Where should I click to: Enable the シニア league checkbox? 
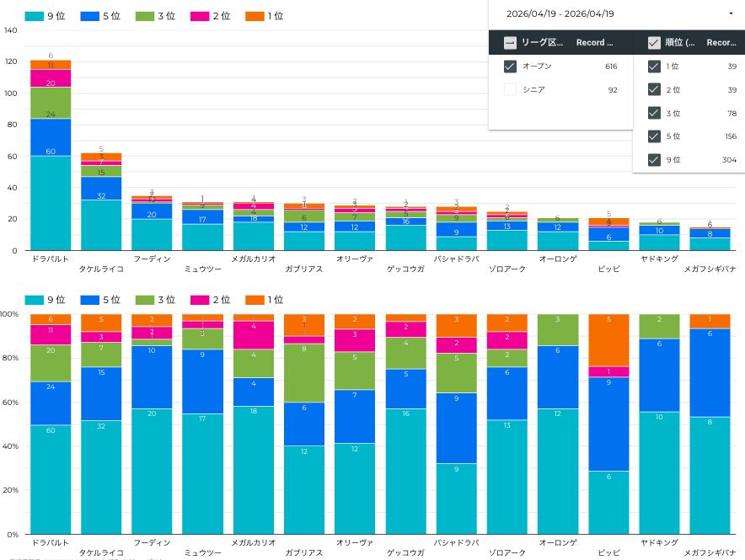pos(510,90)
